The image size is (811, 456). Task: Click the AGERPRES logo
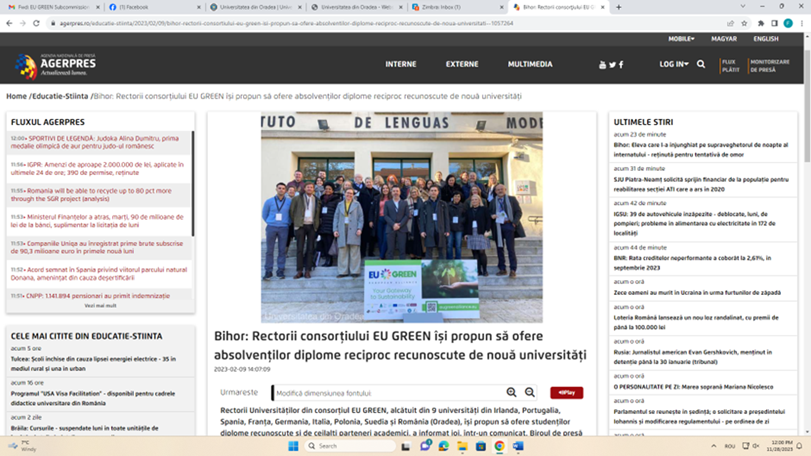click(54, 66)
